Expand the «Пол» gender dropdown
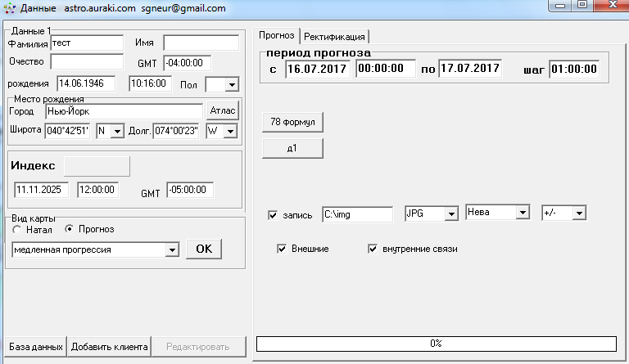Viewport: 629px width, 364px height. [x=230, y=84]
